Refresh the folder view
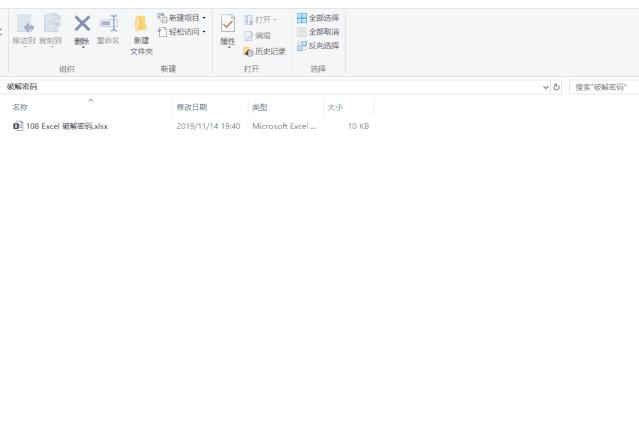639x432 pixels. point(556,87)
